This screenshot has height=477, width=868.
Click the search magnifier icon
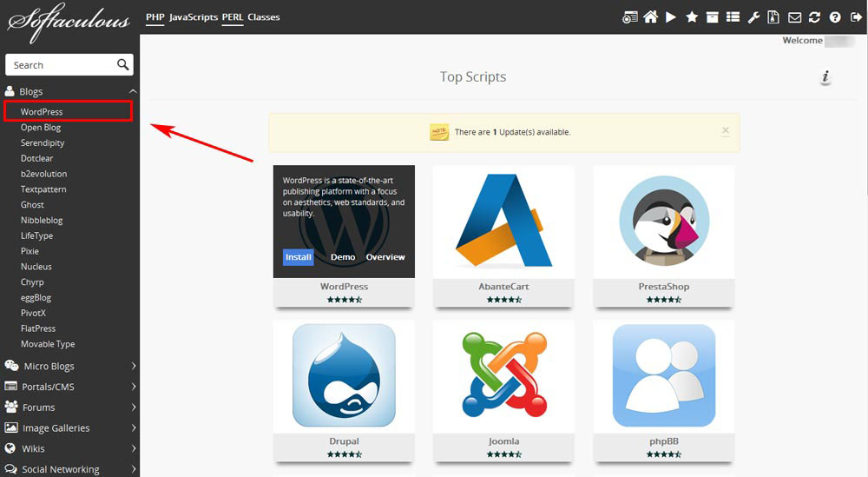click(123, 65)
